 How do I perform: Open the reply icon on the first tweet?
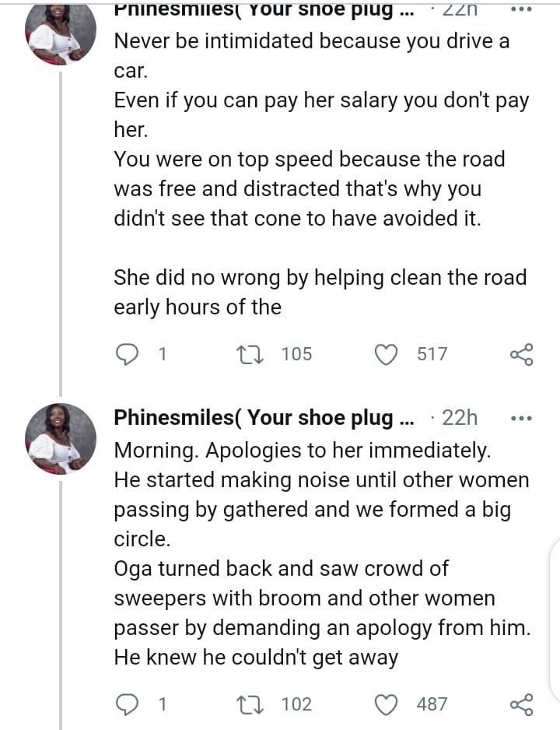(128, 354)
